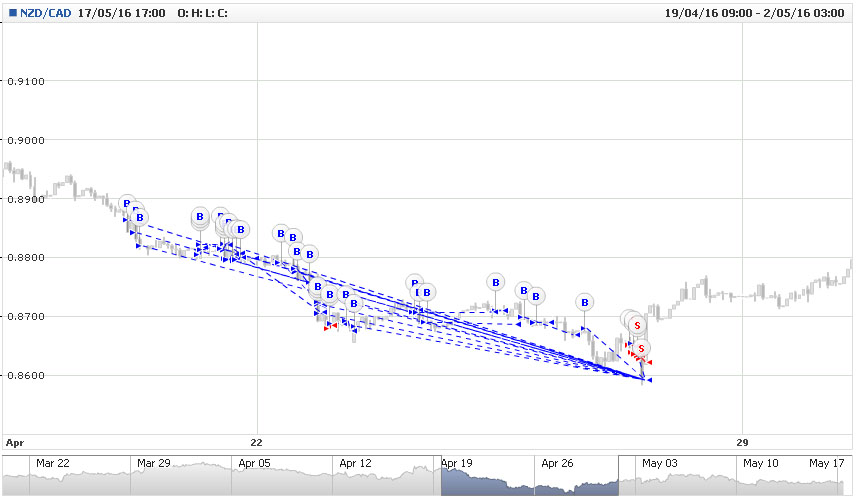Select the lower red S sell marker
Image resolution: width=856 pixels, height=497 pixels.
(x=642, y=348)
